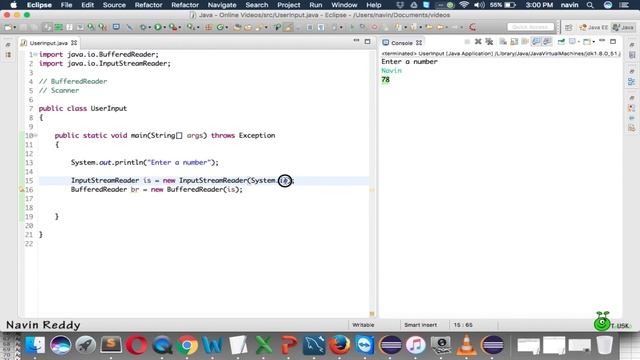Toggle Scroll Lock in Console toolbar
The height and width of the screenshot is (360, 640).
point(514,42)
